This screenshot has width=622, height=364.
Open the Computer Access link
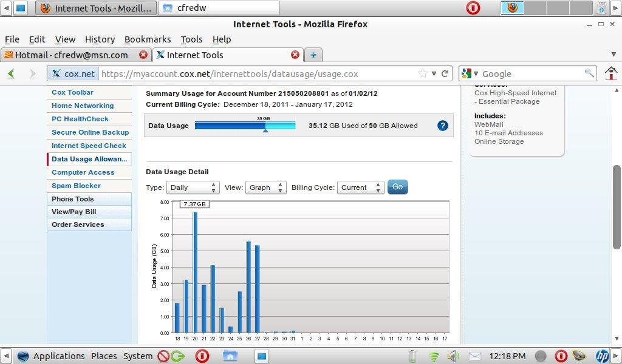83,172
